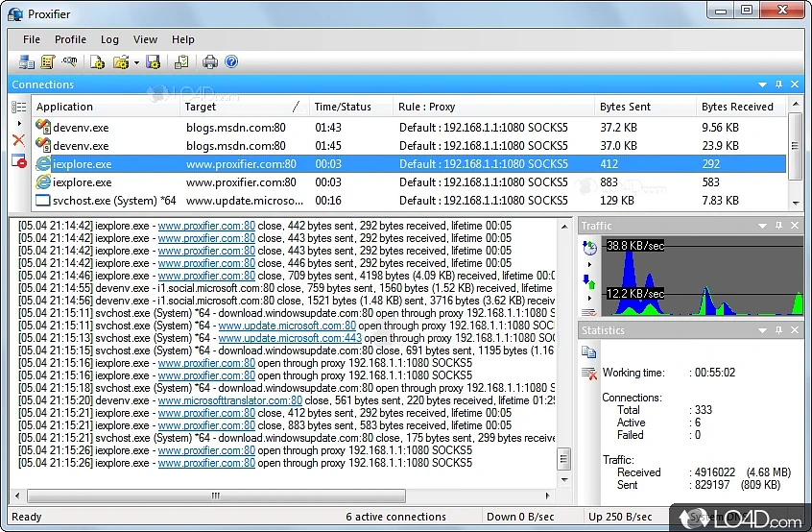Viewport: 812px width, 532px height.
Task: Click the www.microsofttranslator.com:80 link in log
Action: point(229,400)
